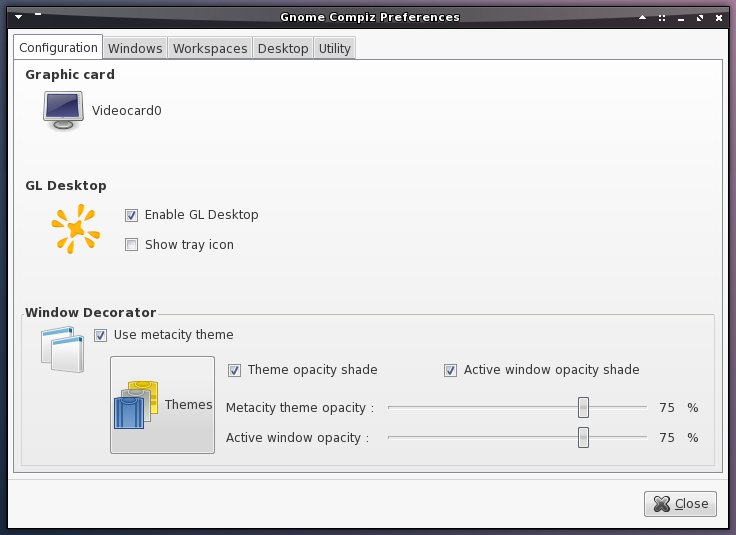Switch to the Utility tab
Image resolution: width=736 pixels, height=535 pixels.
(x=335, y=48)
